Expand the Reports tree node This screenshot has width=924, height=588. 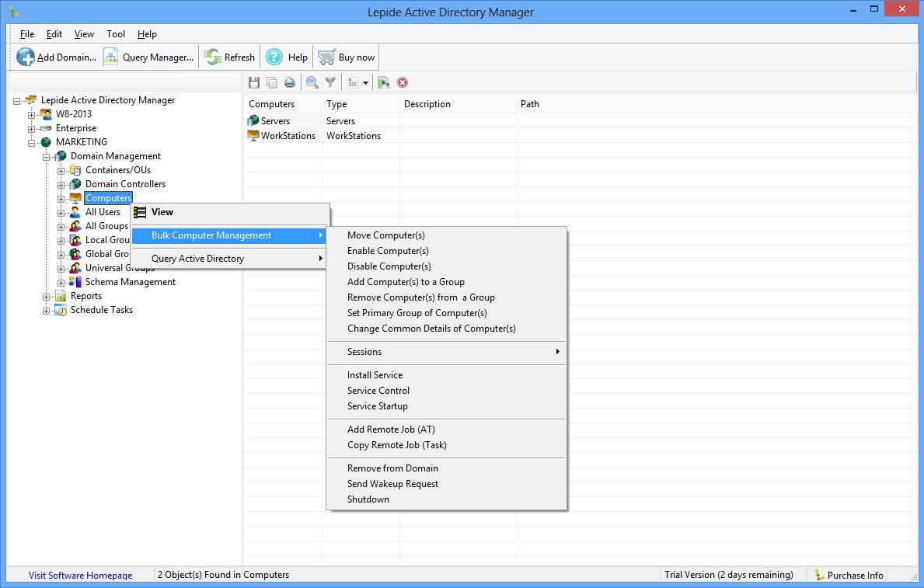47,296
